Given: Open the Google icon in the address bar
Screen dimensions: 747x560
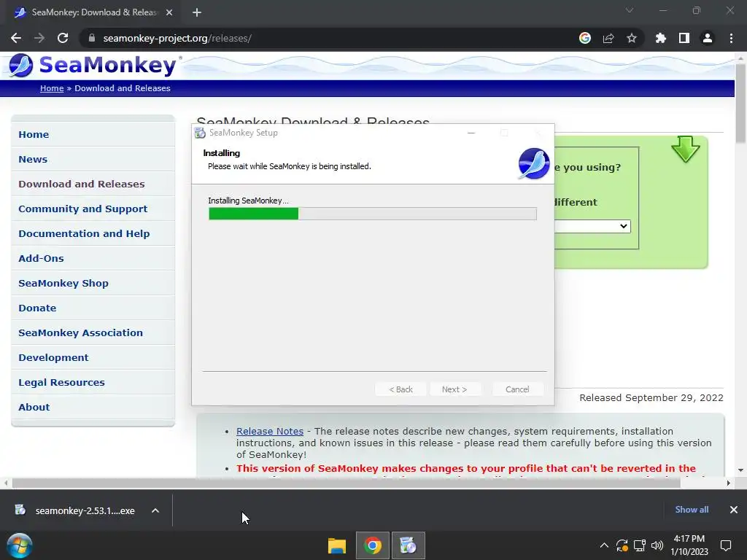Looking at the screenshot, I should [585, 38].
